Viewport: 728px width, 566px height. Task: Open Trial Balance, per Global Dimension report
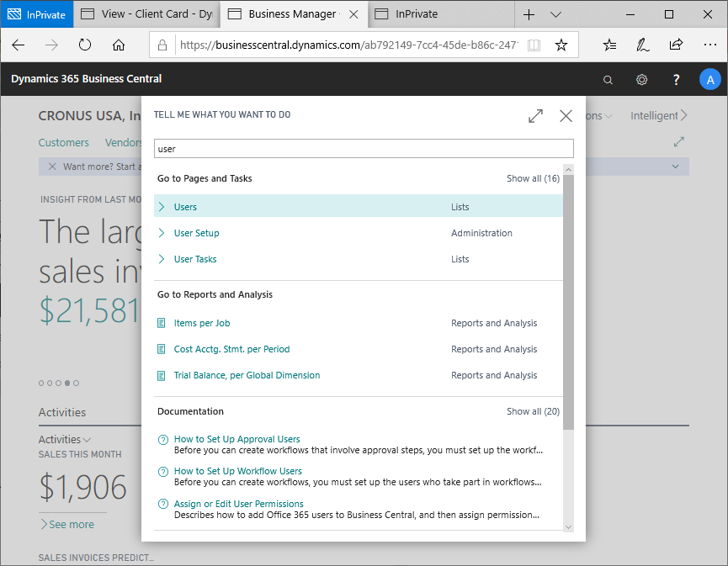click(247, 375)
